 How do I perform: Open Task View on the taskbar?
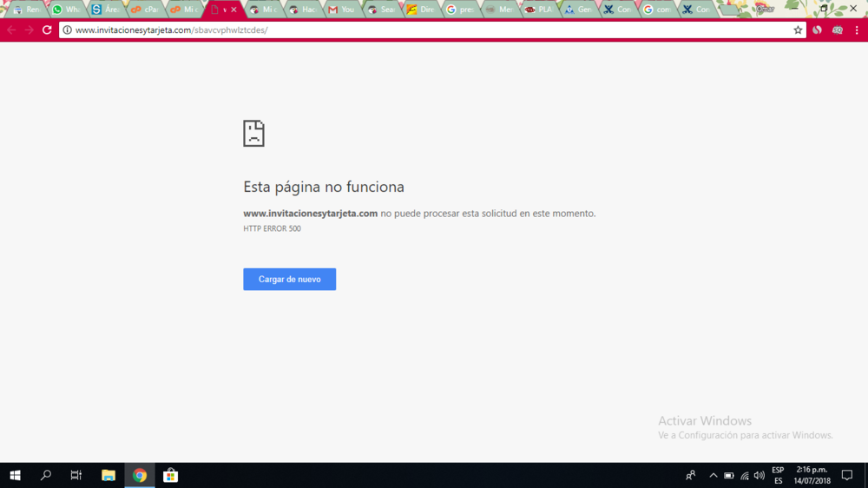coord(76,475)
